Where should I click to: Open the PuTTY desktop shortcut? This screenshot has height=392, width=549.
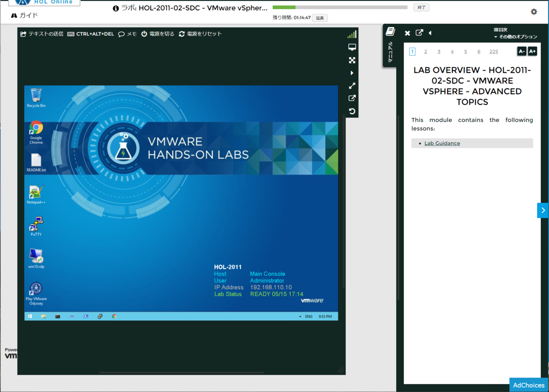[x=36, y=226]
